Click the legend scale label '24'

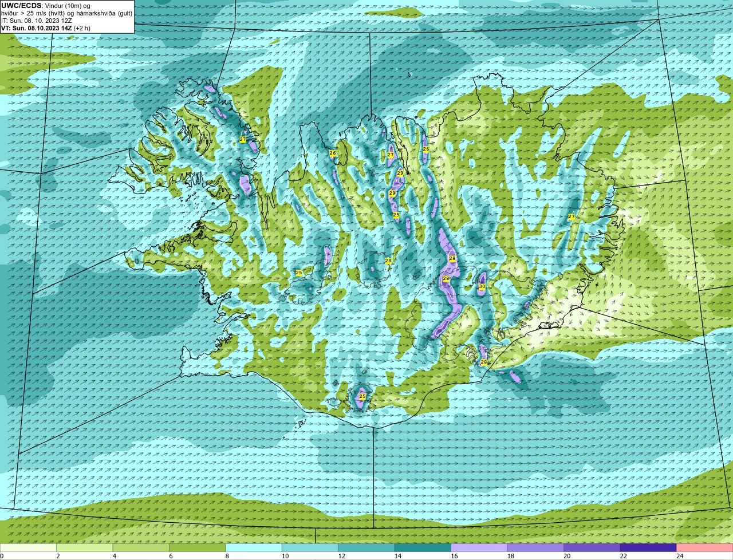pos(680,555)
